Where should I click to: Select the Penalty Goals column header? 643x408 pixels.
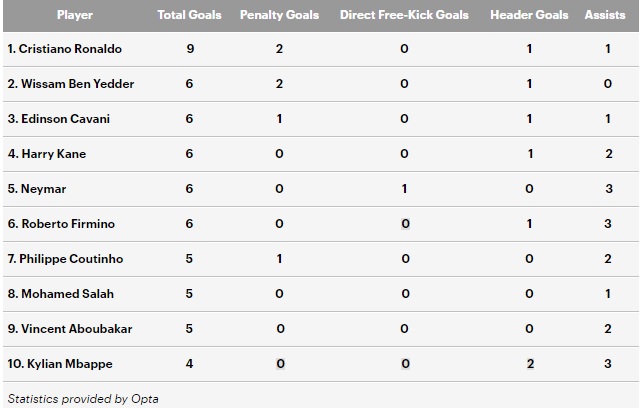[x=280, y=15]
